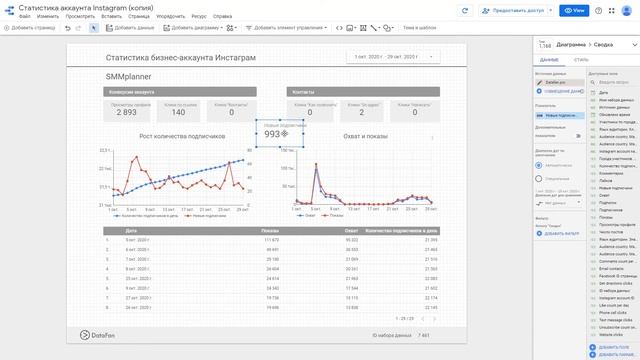
Task: Open the account avatar menu
Action: click(x=627, y=11)
